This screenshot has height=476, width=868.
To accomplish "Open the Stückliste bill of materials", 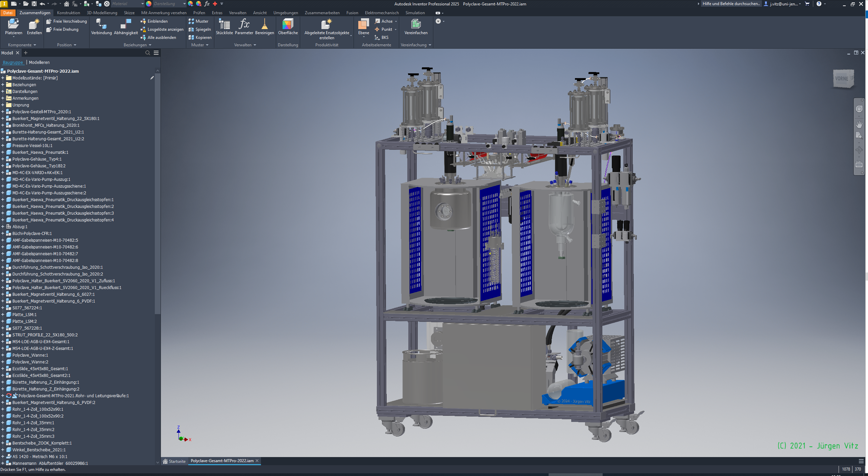I will click(224, 24).
